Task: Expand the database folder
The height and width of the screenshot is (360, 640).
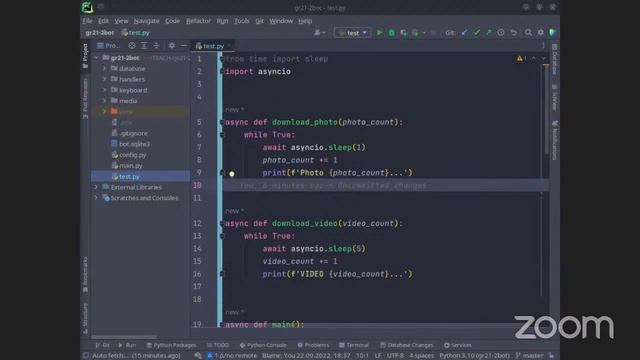Action: [104, 69]
